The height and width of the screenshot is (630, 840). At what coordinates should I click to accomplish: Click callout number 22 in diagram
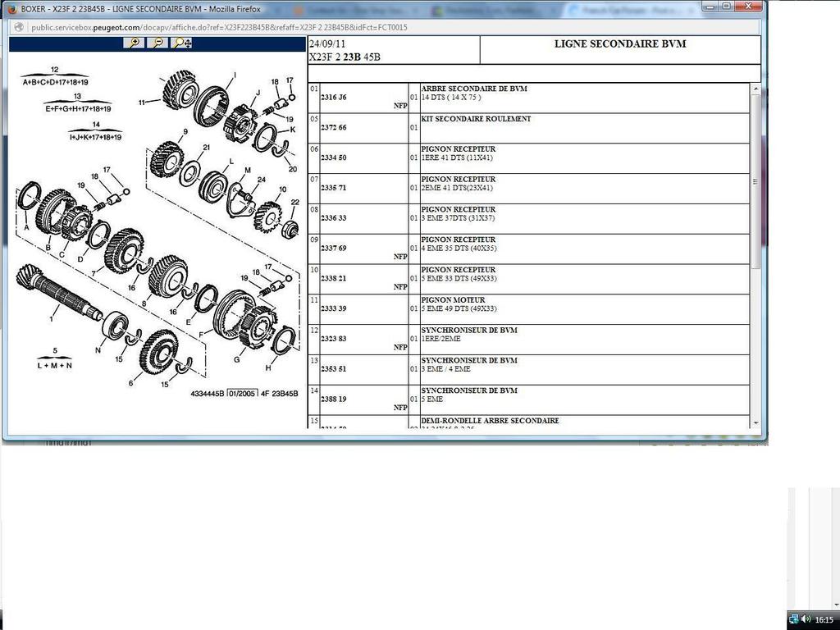pyautogui.click(x=295, y=203)
